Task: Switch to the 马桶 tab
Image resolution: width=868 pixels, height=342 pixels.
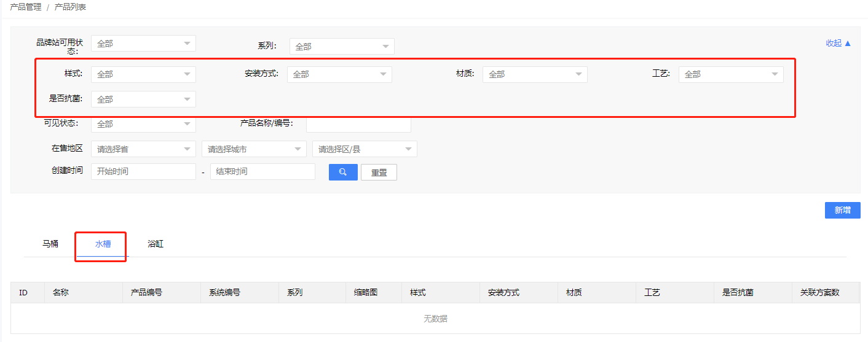Action: point(50,244)
